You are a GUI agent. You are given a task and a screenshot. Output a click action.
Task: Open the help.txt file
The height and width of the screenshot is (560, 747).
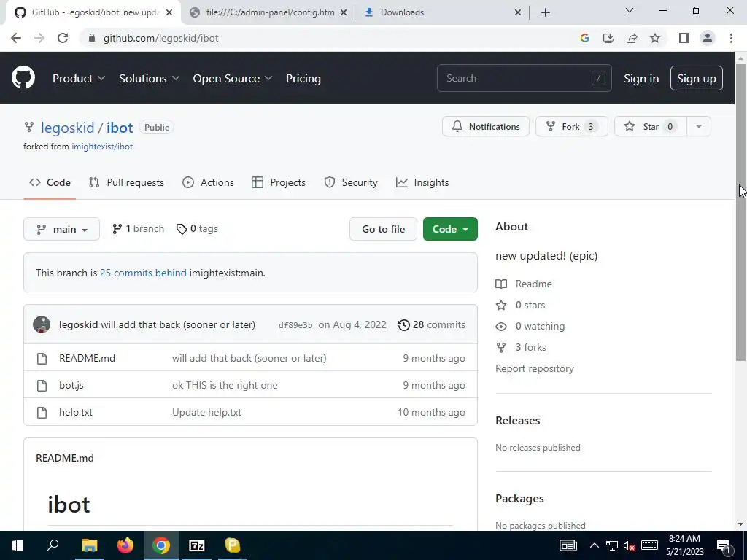(x=76, y=413)
